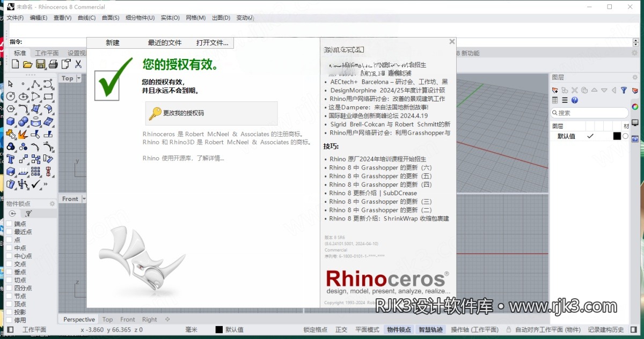Select the Box solid tool
This screenshot has width=644, height=339.
point(10,121)
